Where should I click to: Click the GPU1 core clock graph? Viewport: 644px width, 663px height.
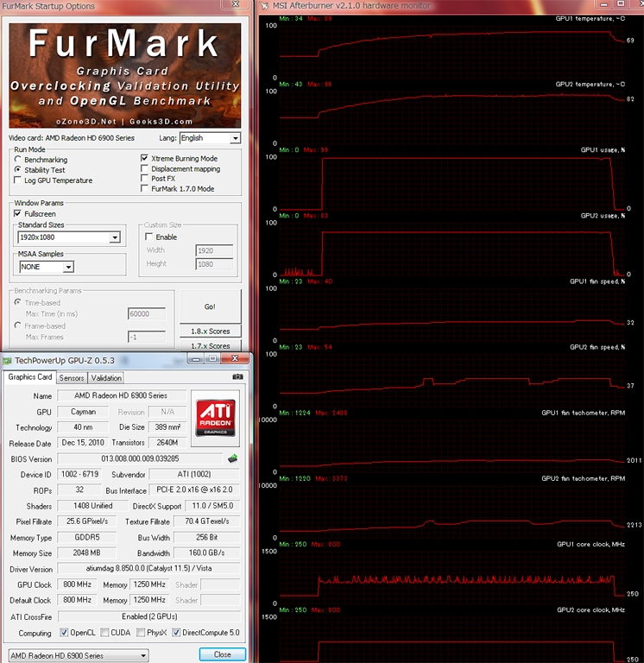click(x=451, y=578)
